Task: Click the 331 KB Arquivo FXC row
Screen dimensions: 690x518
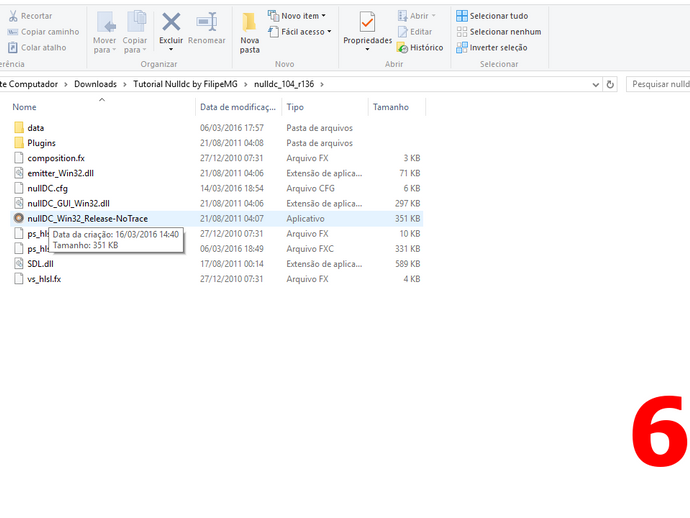Action: coord(217,249)
